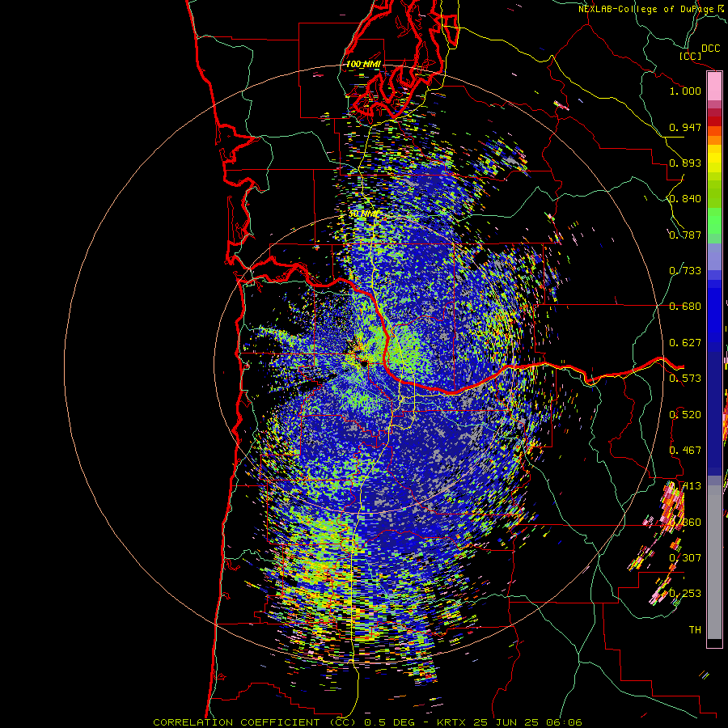Click the 0.840 scale value
The height and width of the screenshot is (728, 728).
click(685, 199)
